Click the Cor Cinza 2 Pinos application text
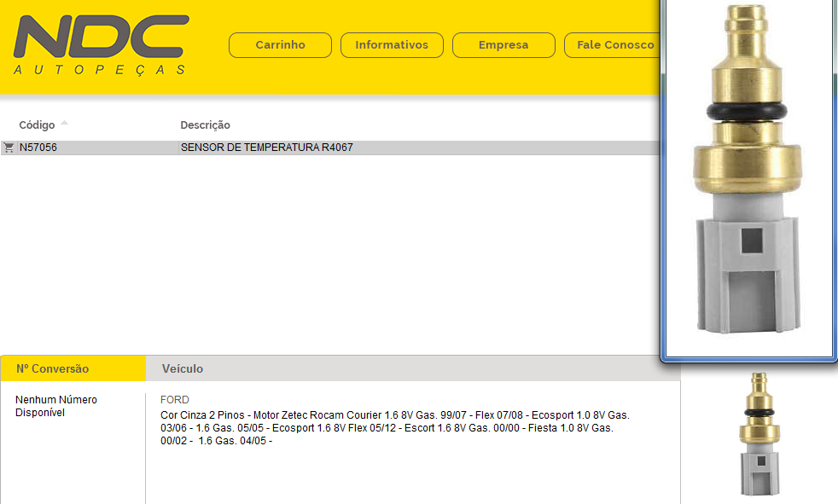838x504 pixels. tap(395, 427)
